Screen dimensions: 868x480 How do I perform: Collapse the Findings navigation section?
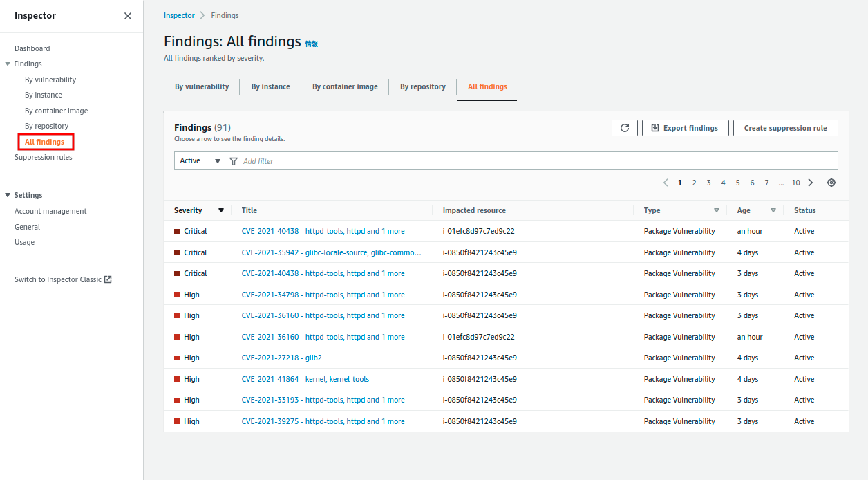click(x=8, y=64)
